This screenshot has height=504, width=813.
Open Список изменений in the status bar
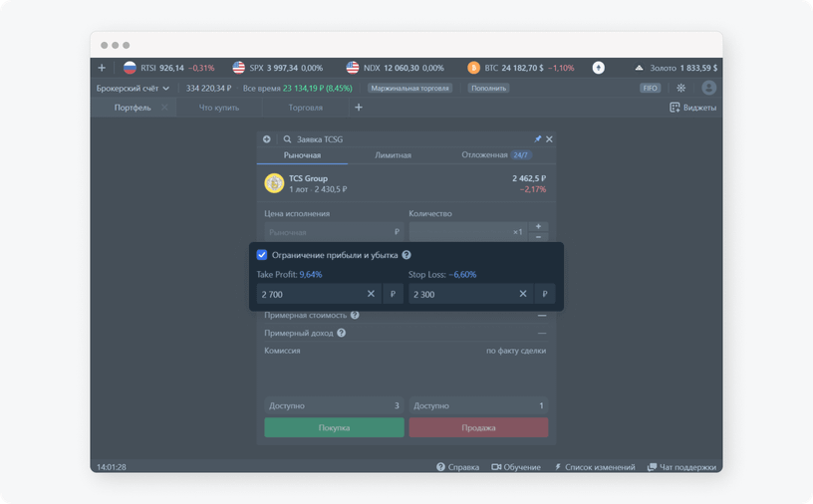point(595,467)
